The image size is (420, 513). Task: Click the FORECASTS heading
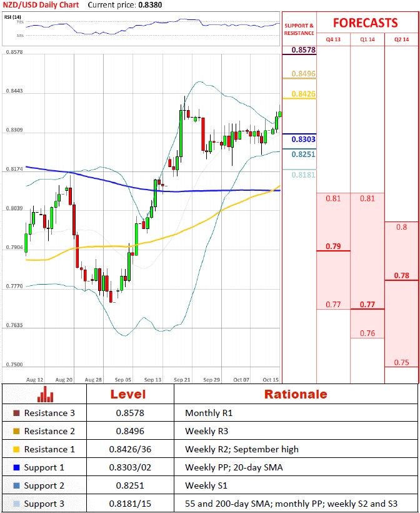(365, 23)
